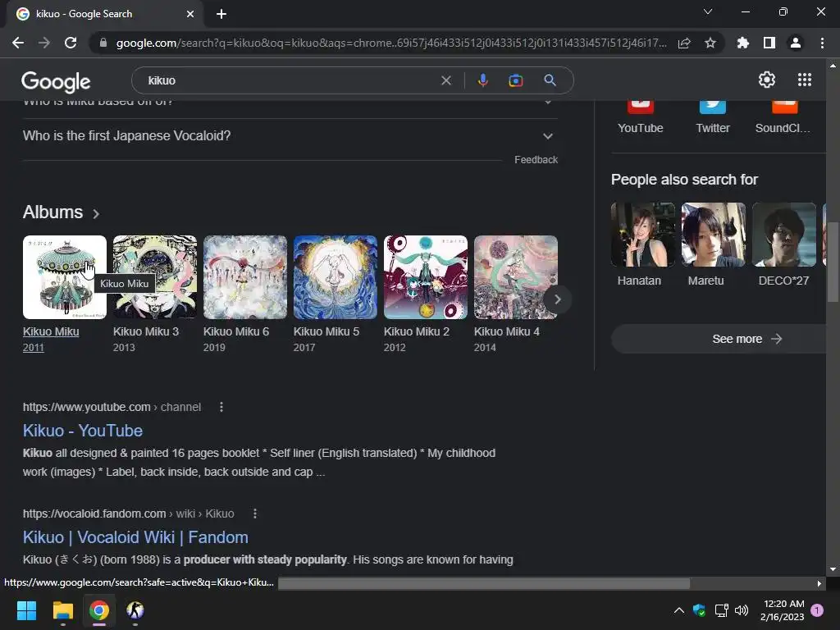This screenshot has width=840, height=630.
Task: Open options for the vocaloid.fandom.com result
Action: coord(255,514)
